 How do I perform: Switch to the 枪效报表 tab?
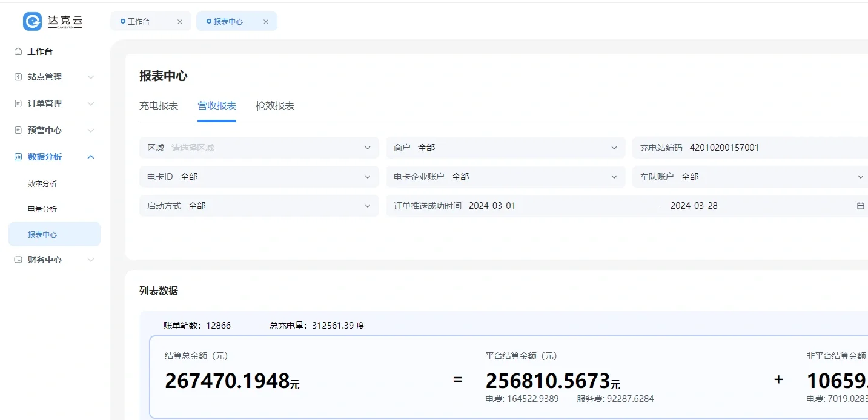pyautogui.click(x=275, y=106)
